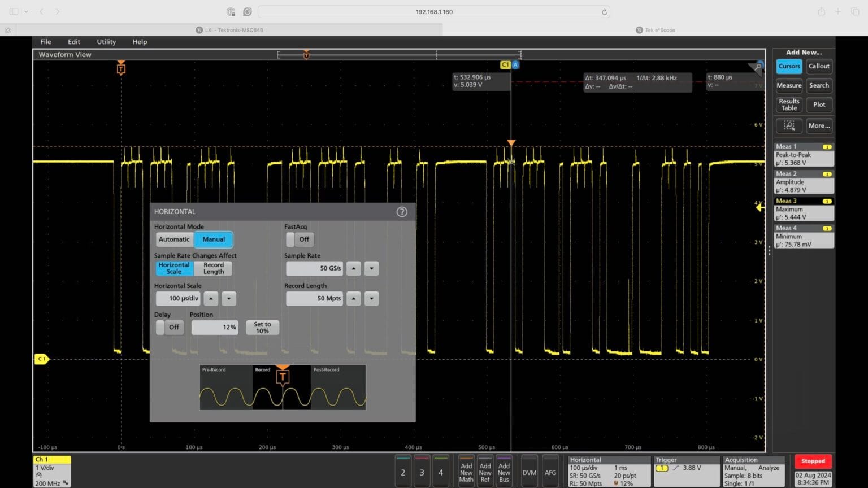Image resolution: width=868 pixels, height=488 pixels.
Task: Click the red Stopped acquisition button
Action: click(x=813, y=461)
